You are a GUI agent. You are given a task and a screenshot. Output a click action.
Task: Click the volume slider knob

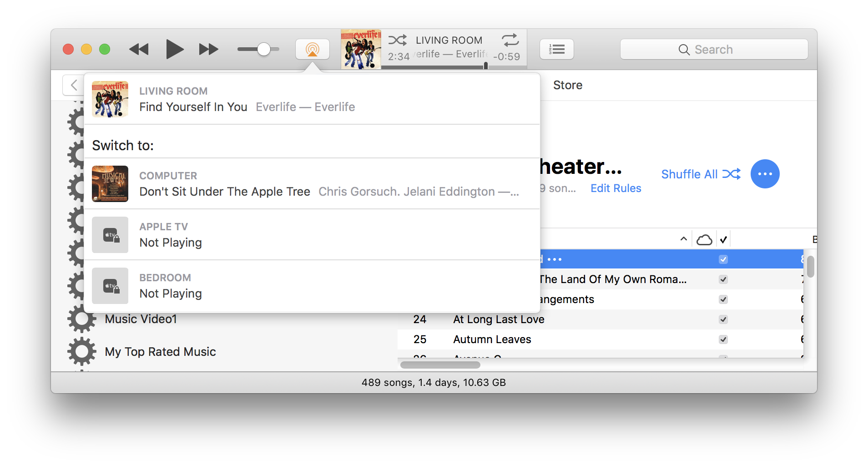click(x=264, y=49)
